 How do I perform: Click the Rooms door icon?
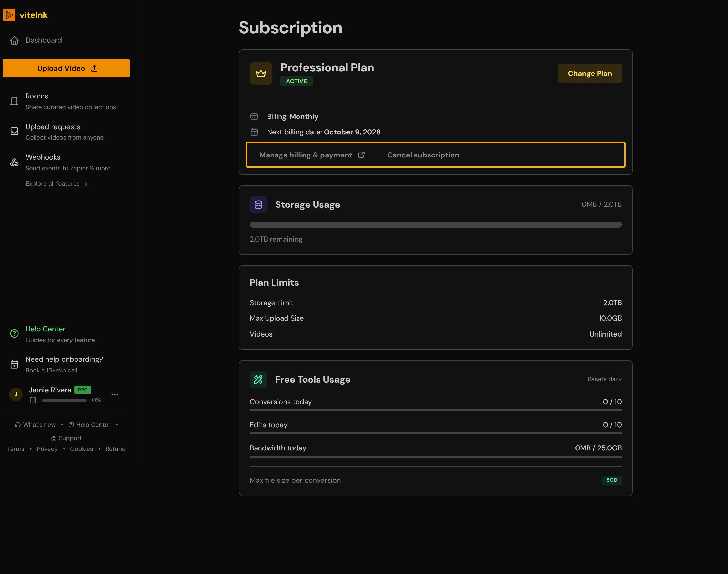point(14,101)
